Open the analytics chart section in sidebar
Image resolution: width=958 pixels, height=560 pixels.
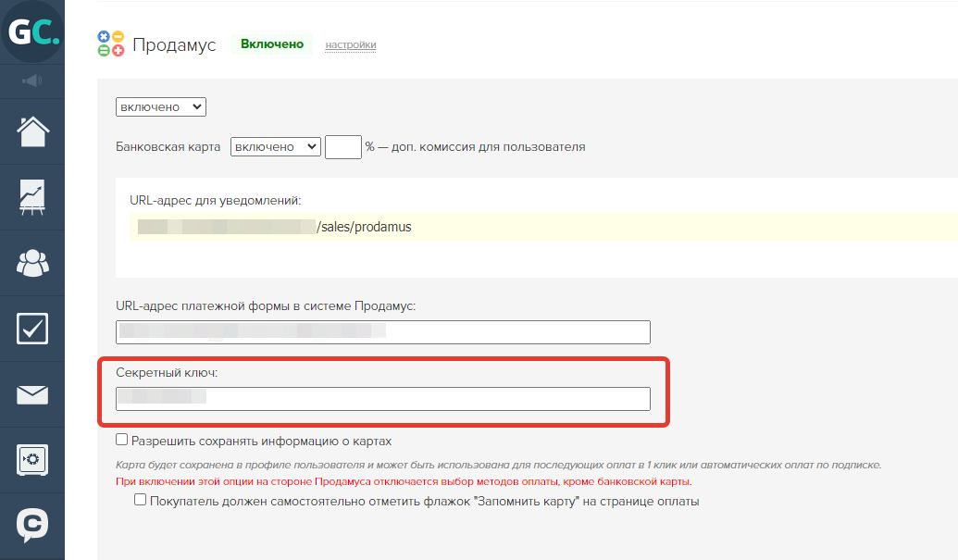32,197
